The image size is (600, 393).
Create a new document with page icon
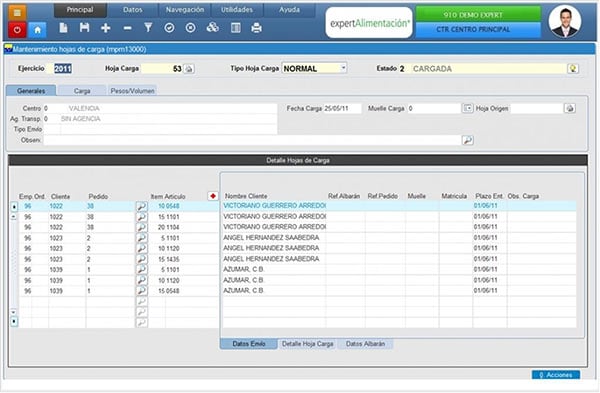[x=64, y=28]
